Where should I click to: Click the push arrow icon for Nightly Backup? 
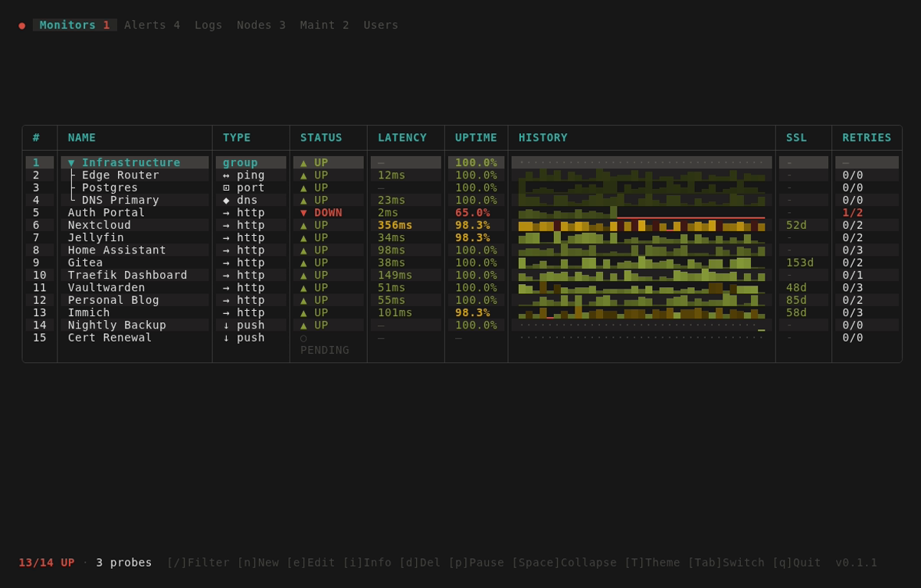(x=227, y=325)
